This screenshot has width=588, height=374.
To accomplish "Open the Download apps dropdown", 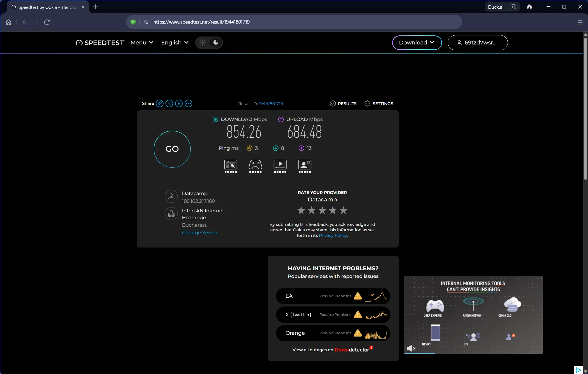I will pyautogui.click(x=417, y=43).
